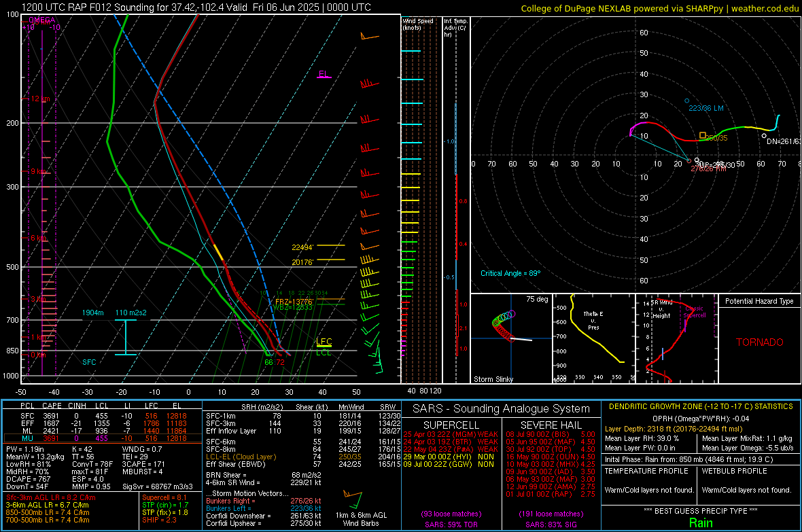This screenshot has width=802, height=532.
Task: Click the LCL-EL (Cloud Layer) row label
Action: (241, 457)
